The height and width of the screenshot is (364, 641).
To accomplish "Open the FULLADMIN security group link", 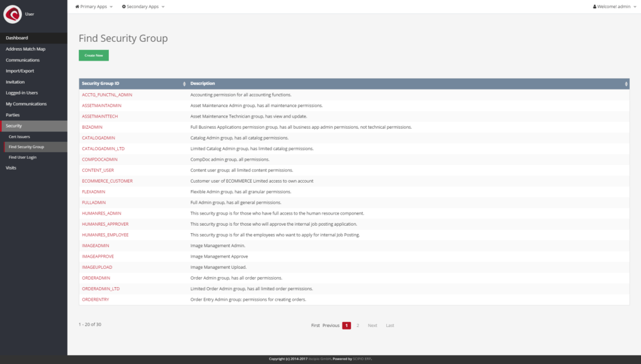I will 94,203.
